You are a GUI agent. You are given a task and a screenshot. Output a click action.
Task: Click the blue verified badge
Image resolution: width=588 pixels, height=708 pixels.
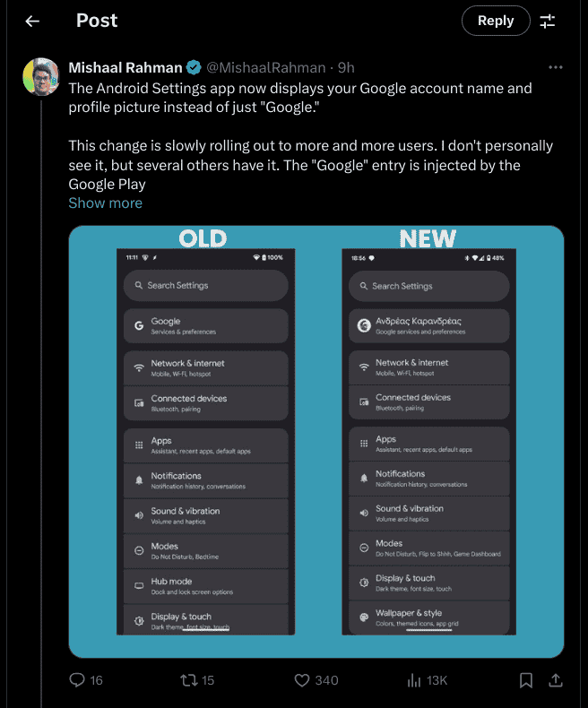point(194,67)
